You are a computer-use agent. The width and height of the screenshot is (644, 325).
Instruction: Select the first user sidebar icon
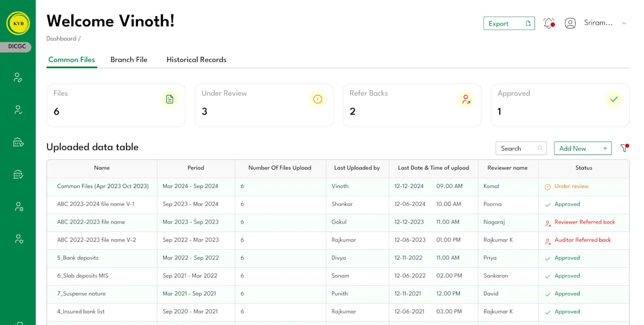[x=18, y=77]
